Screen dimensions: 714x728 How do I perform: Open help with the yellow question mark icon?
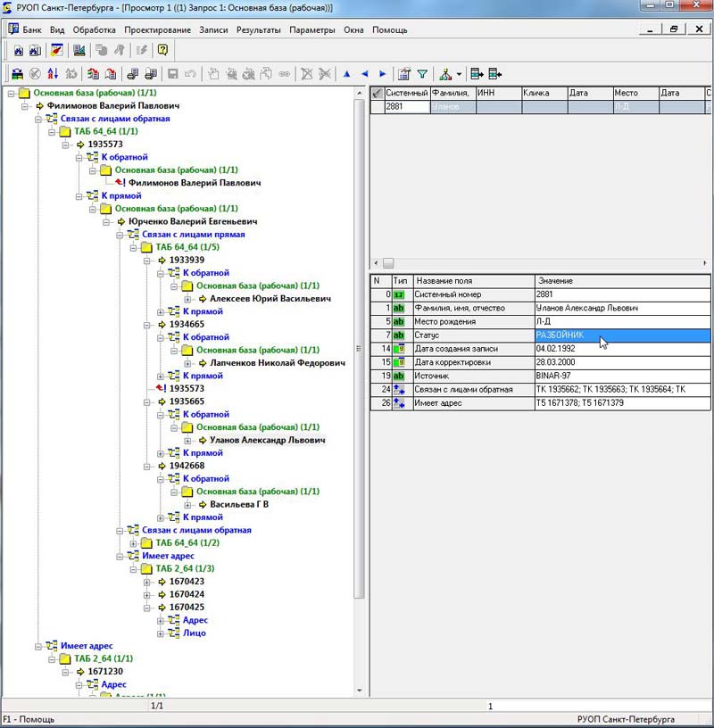click(x=162, y=50)
